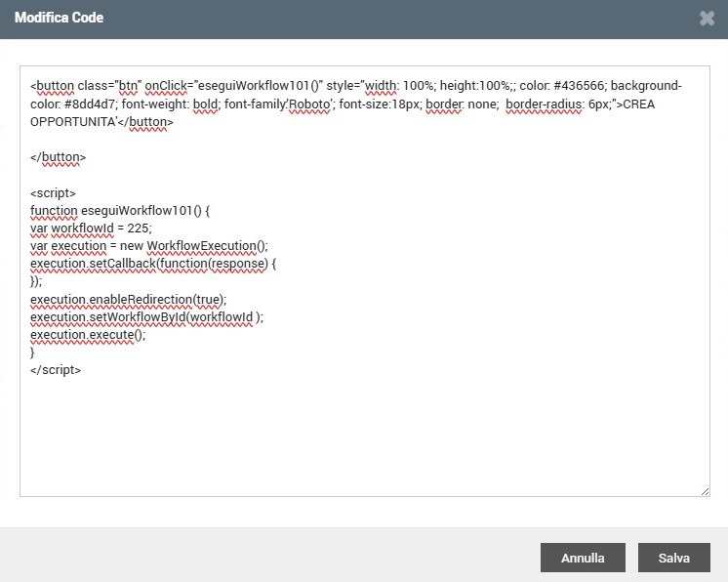The image size is (728, 582).
Task: Close the Modifica Code dialog
Action: 707,19
